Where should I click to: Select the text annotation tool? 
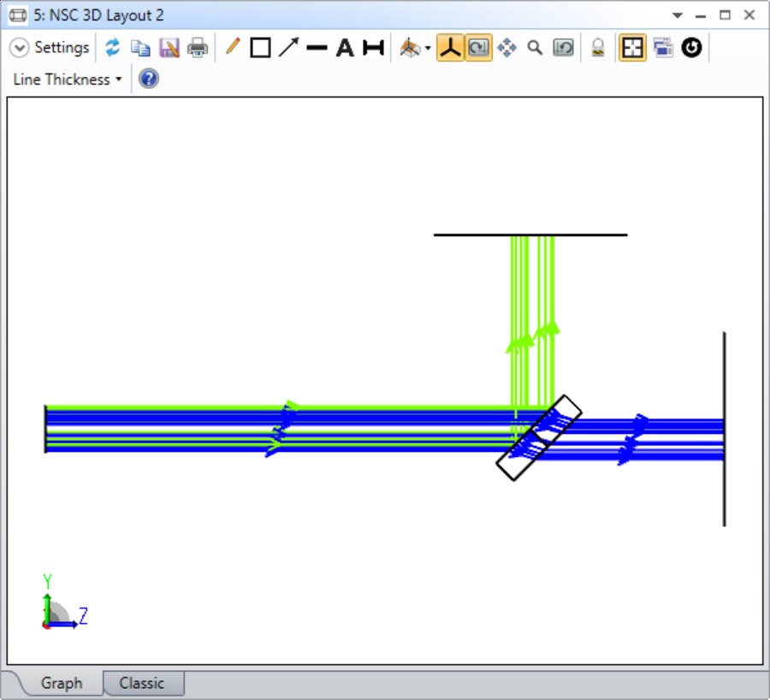(x=345, y=48)
